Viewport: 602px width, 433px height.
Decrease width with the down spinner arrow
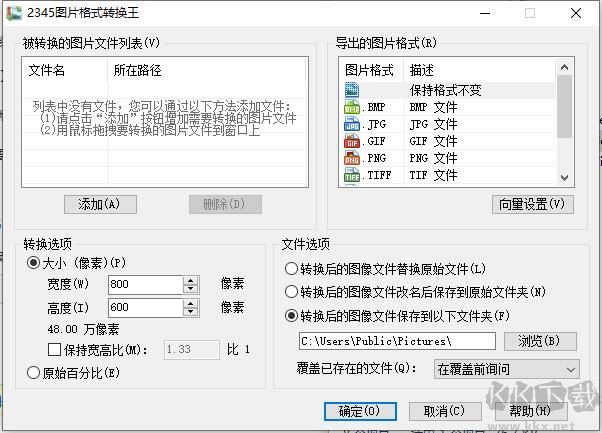pyautogui.click(x=190, y=289)
